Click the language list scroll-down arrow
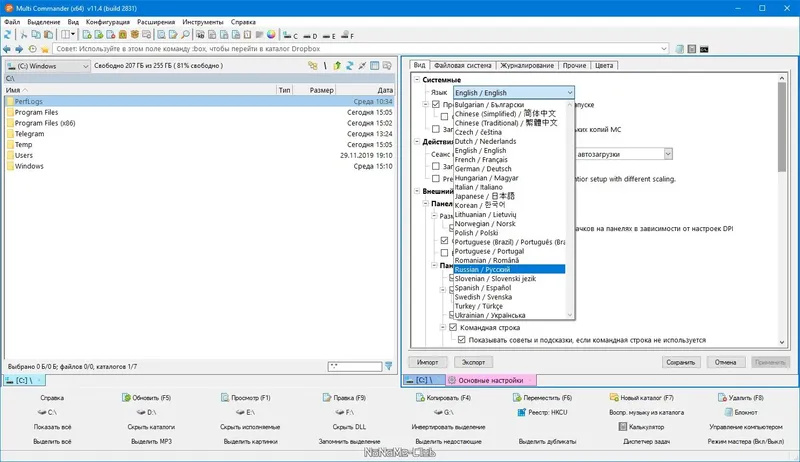Screen dimensions: 800x462 coord(570,315)
